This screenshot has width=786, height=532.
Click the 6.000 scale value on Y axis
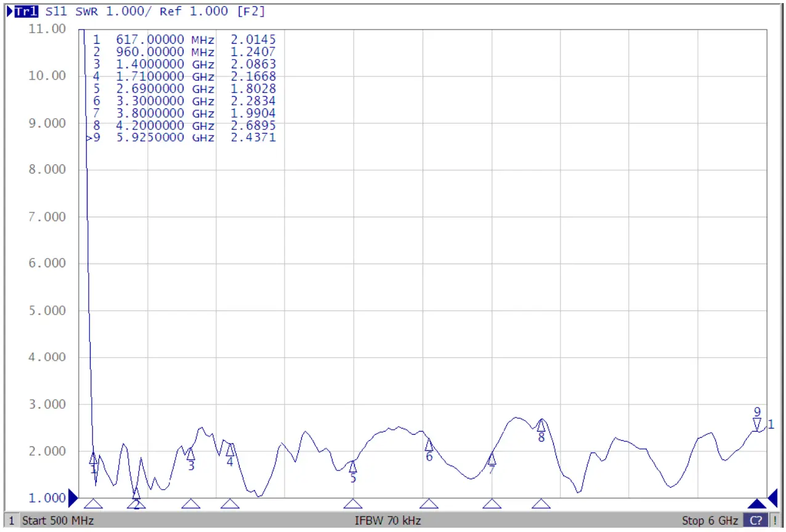point(47,264)
